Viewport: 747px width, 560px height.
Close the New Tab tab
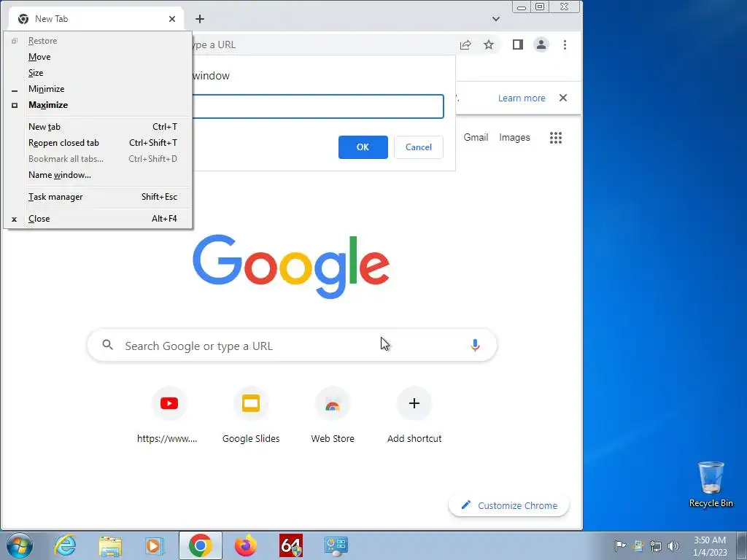(172, 19)
